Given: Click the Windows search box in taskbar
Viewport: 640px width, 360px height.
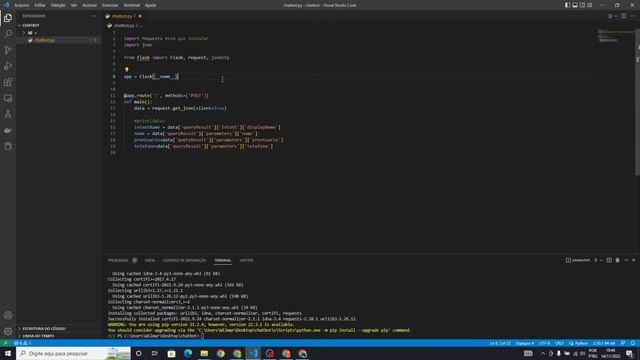Looking at the screenshot, I should (73, 353).
